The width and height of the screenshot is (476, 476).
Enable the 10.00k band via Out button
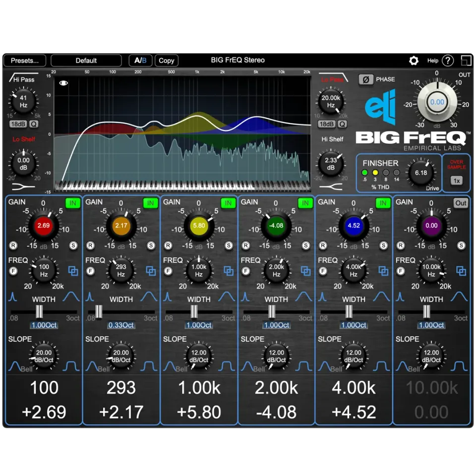[x=461, y=203]
